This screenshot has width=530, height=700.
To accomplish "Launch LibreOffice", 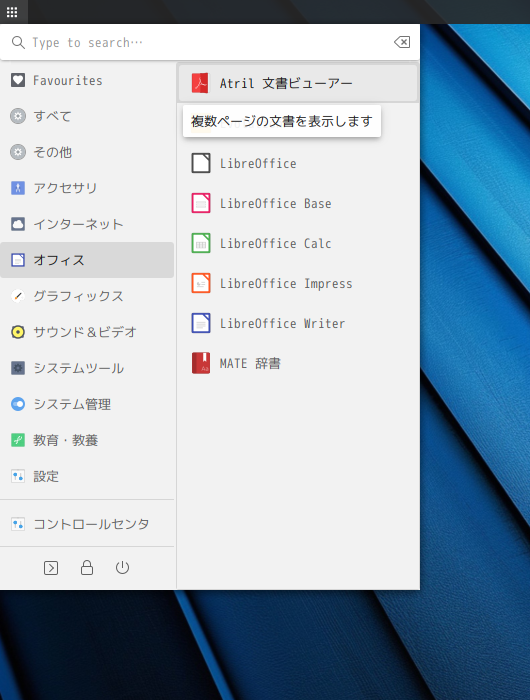I will click(x=298, y=163).
